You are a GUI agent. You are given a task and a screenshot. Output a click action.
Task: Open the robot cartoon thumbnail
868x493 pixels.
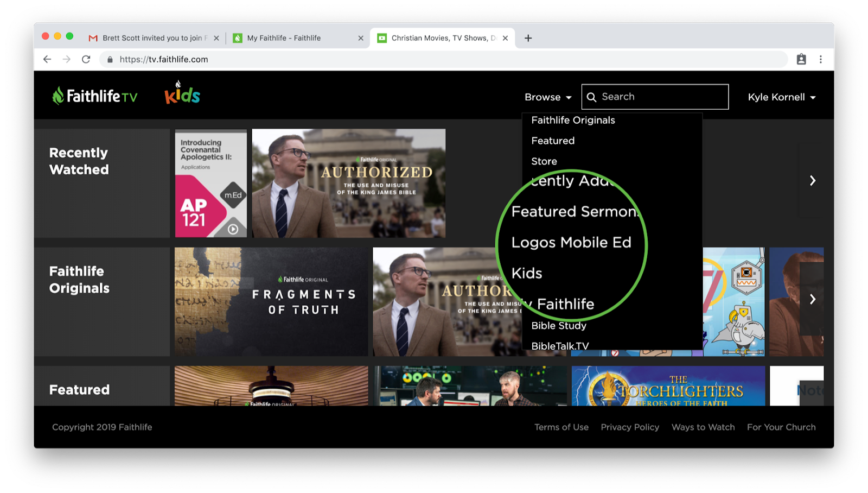click(733, 302)
